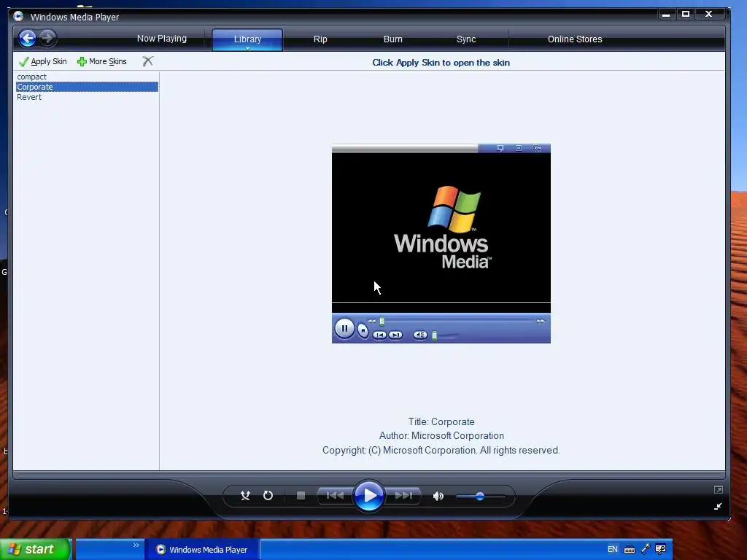This screenshot has width=747, height=560.
Task: Mute sound with the speaker icon
Action: (438, 496)
